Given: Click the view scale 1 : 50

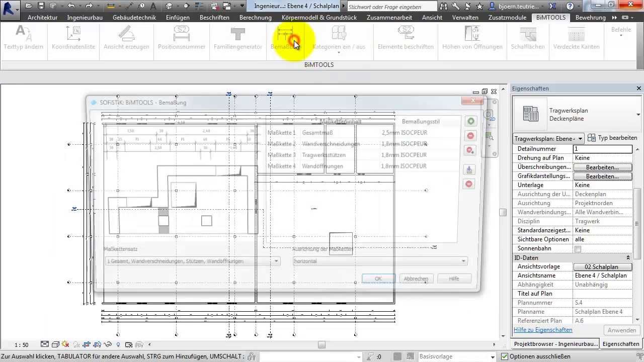Looking at the screenshot, I should click(21, 345).
